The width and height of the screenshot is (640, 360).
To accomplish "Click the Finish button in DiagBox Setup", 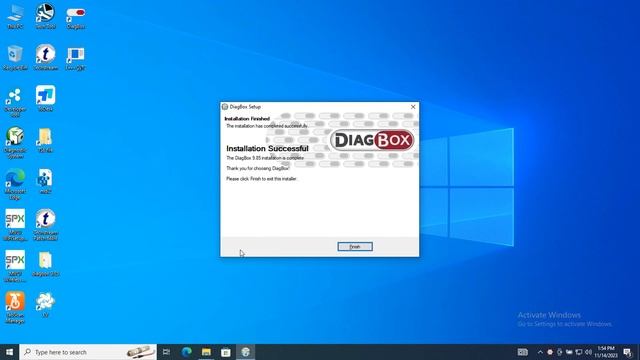I will click(x=355, y=247).
